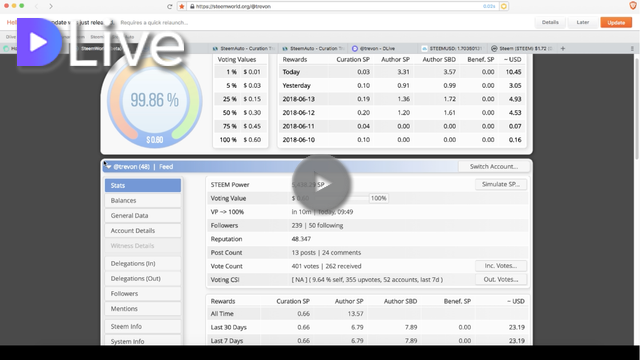Switch to the STEEMUSD price tab
The image size is (640, 360).
point(452,48)
